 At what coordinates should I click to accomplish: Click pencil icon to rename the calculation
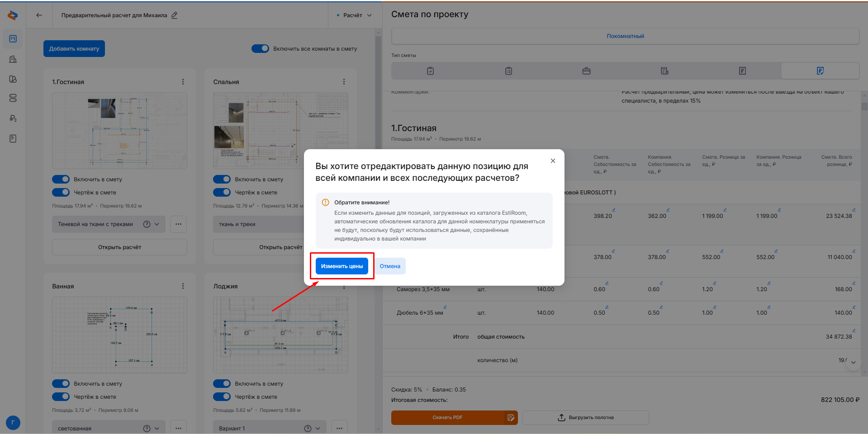(175, 15)
